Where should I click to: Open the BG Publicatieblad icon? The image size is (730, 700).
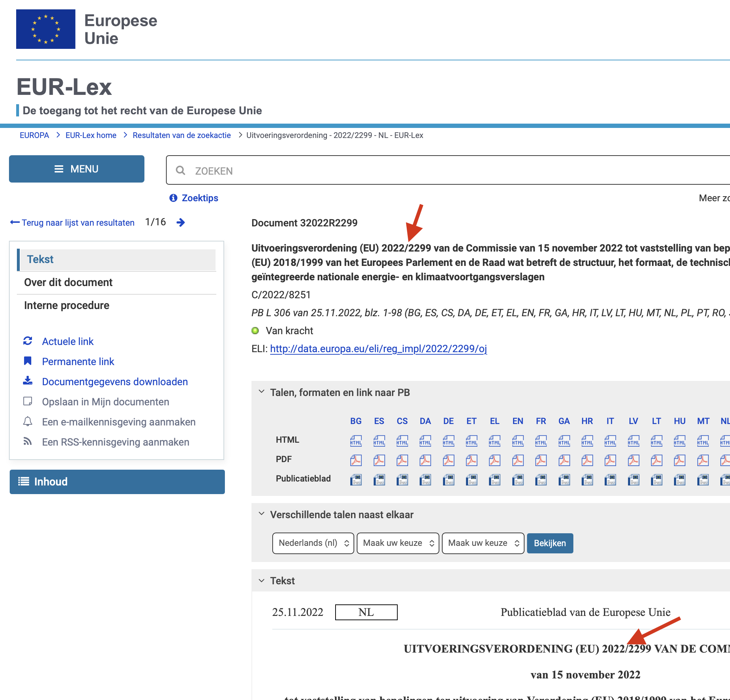pos(356,480)
